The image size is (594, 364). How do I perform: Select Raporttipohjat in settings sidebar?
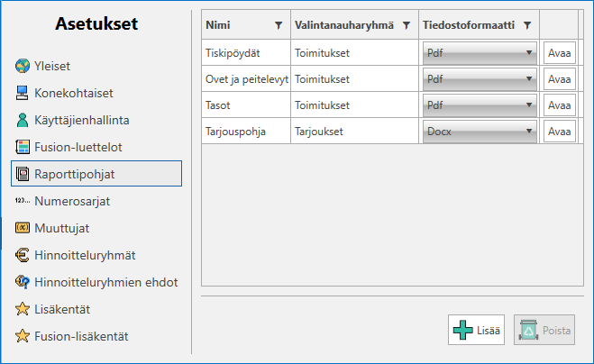96,174
